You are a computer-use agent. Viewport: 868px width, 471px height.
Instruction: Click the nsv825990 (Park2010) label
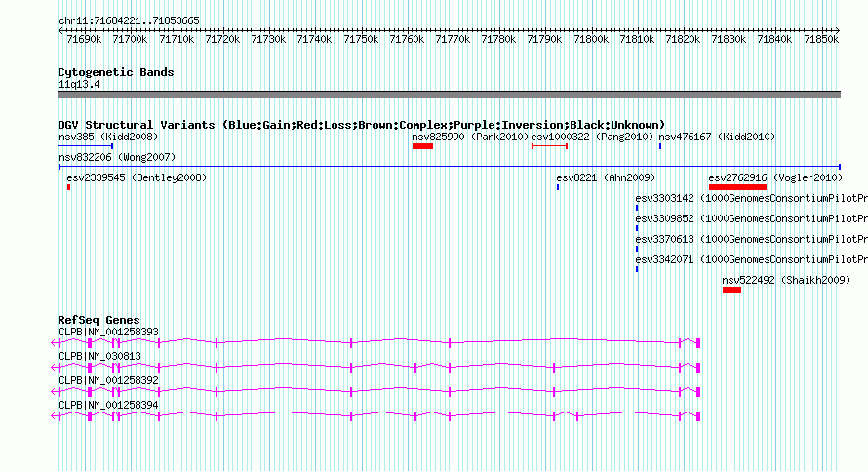470,137
